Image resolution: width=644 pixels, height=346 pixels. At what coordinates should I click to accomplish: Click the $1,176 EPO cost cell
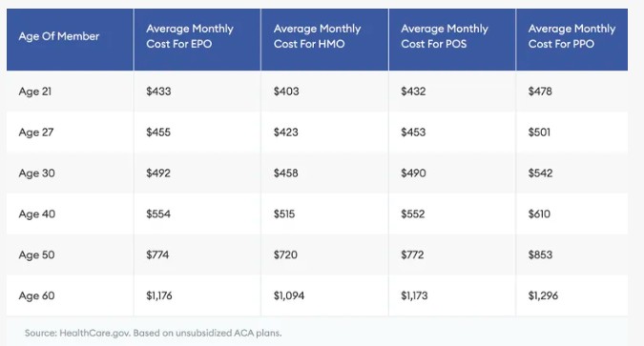[159, 295]
